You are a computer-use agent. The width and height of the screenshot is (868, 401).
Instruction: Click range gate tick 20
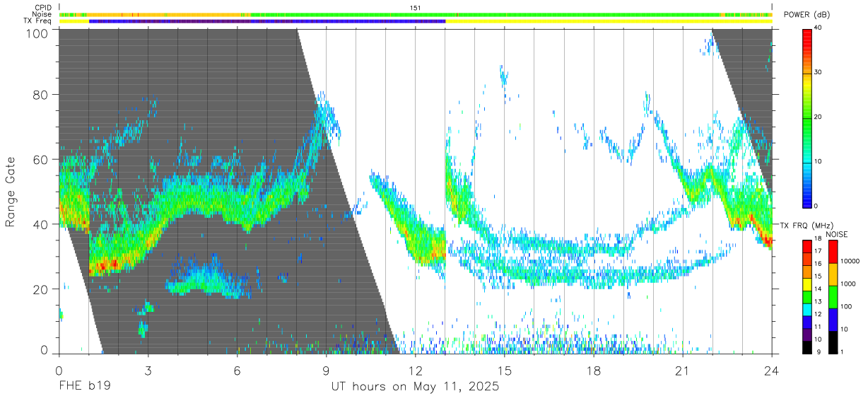(x=41, y=289)
